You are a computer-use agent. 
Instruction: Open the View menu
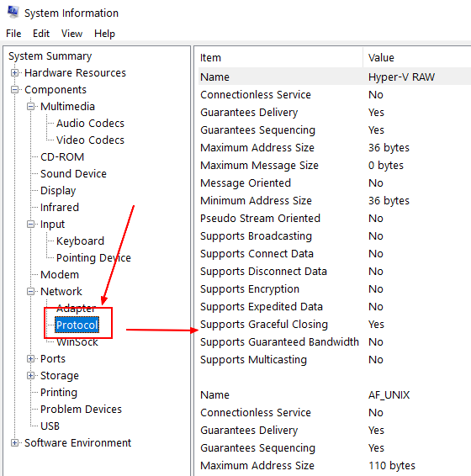click(71, 34)
